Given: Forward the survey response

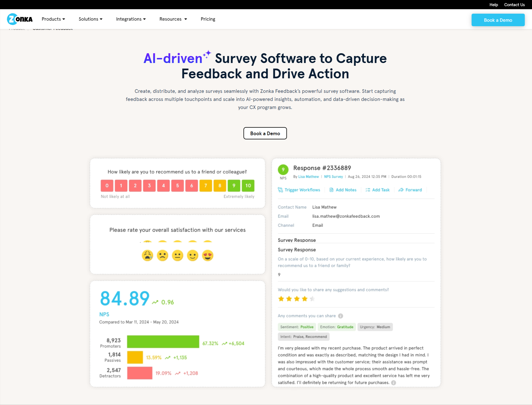Looking at the screenshot, I should pyautogui.click(x=401, y=190).
